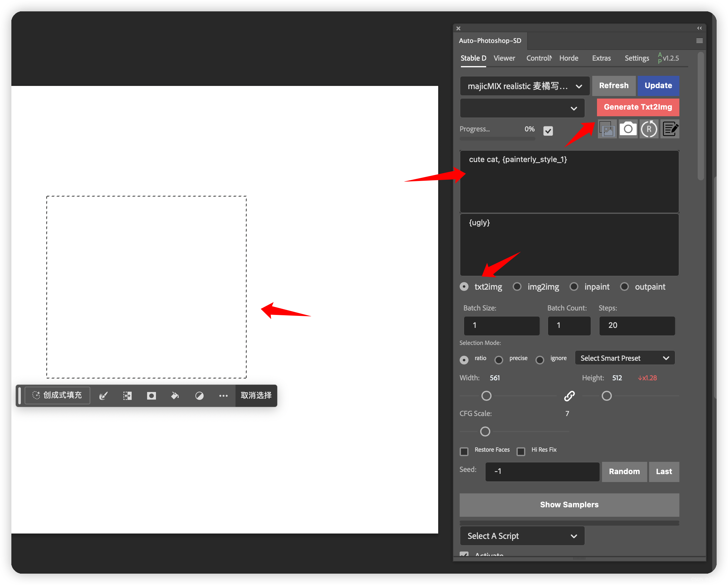
Task: Open the majicMIX realistic model dropdown
Action: pyautogui.click(x=524, y=86)
